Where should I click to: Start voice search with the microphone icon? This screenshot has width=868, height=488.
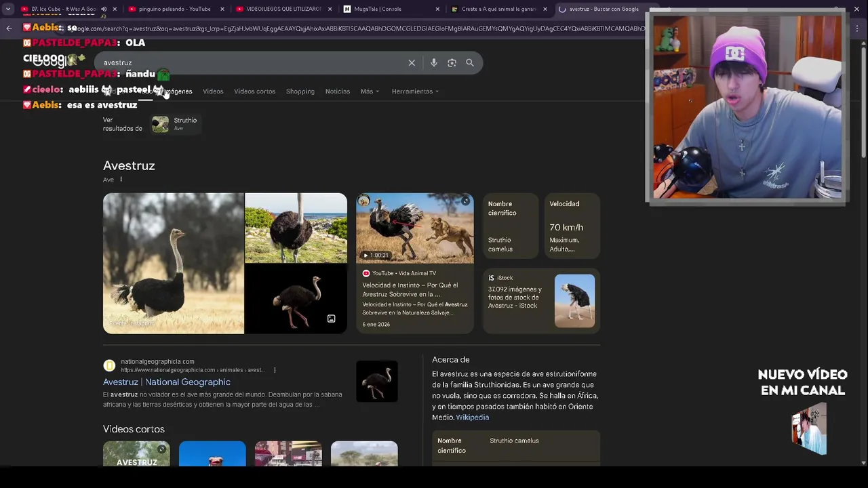(x=434, y=62)
